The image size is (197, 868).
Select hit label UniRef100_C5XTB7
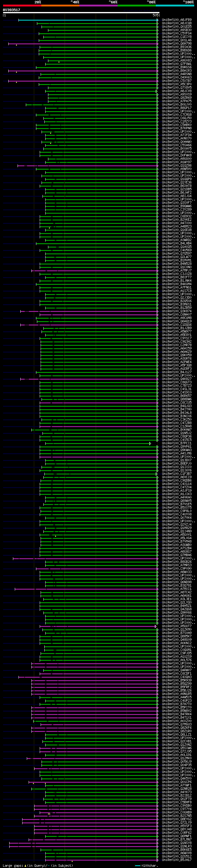coord(177,81)
